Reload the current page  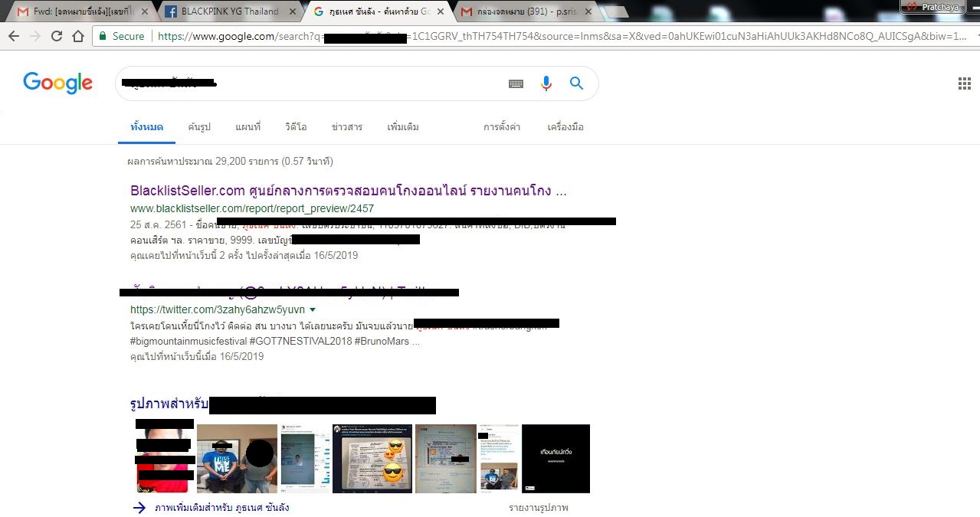coord(57,36)
